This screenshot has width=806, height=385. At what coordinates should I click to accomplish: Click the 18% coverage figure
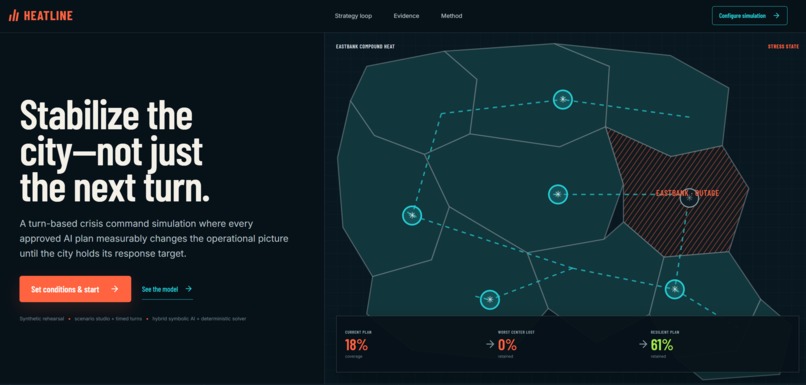pos(356,345)
